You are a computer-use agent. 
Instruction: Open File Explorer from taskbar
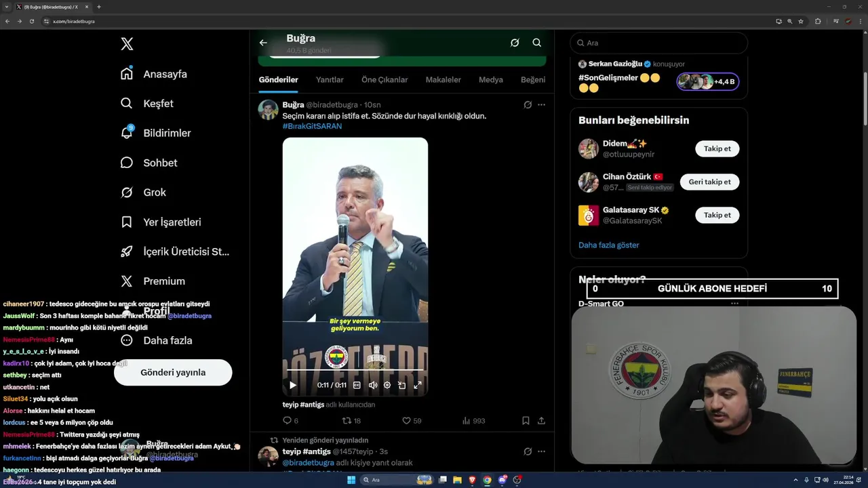click(457, 480)
